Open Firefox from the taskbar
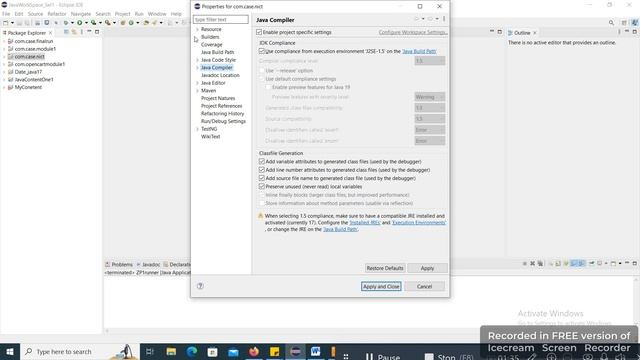 [254, 351]
